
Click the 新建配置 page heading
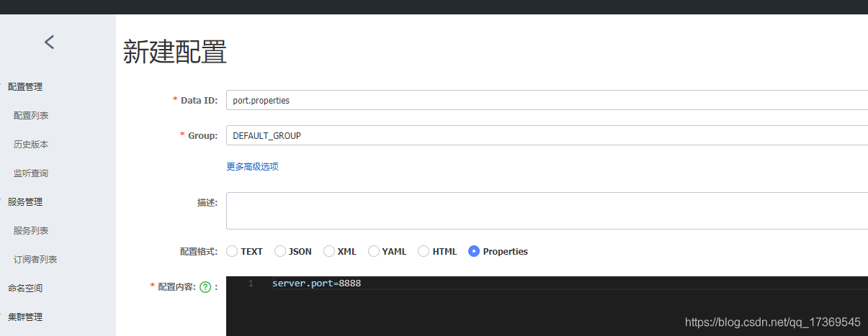tap(175, 53)
